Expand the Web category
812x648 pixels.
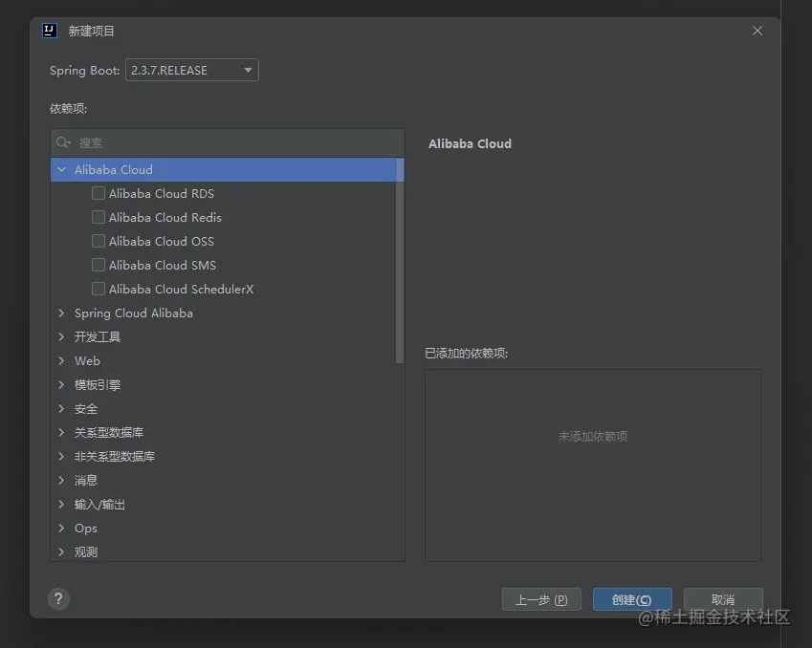pos(61,360)
